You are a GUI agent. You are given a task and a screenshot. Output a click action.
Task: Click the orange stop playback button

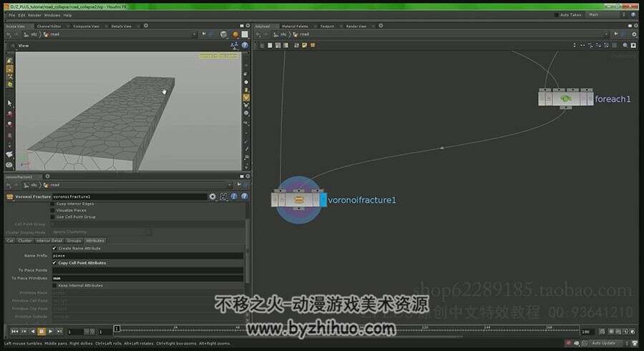[42, 331]
